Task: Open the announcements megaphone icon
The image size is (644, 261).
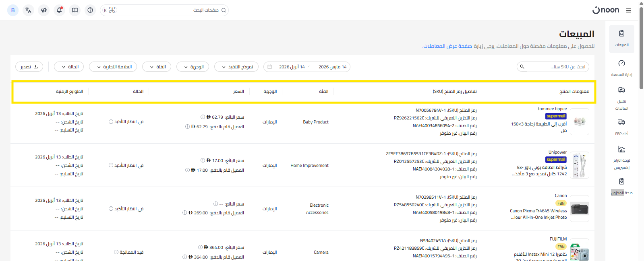Action: 44,10
